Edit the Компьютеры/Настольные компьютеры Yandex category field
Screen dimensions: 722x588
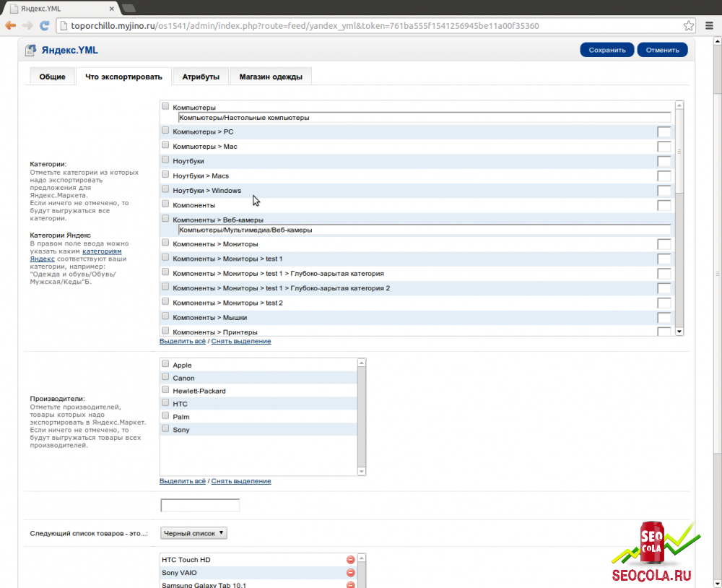424,118
